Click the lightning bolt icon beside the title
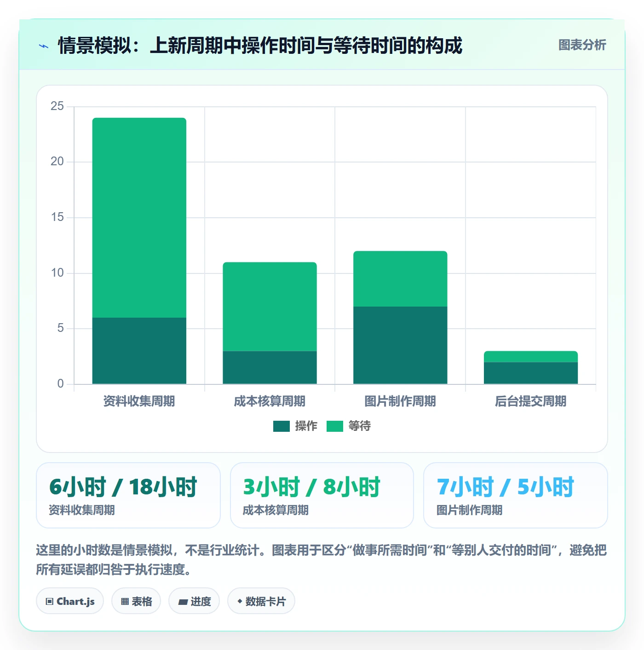Screen dimensions: 644x650 point(44,46)
